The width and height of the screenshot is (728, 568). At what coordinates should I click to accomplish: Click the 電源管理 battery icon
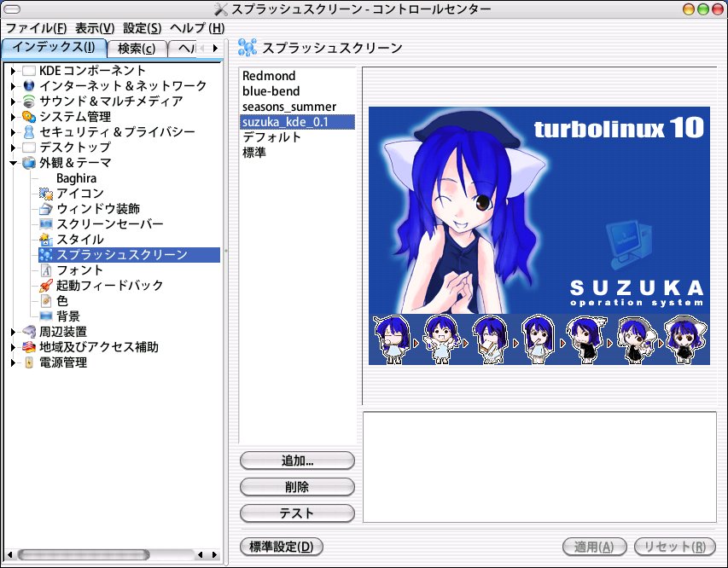coord(29,362)
